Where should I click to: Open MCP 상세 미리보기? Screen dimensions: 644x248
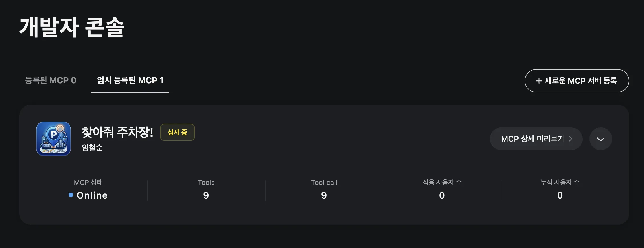click(x=536, y=139)
